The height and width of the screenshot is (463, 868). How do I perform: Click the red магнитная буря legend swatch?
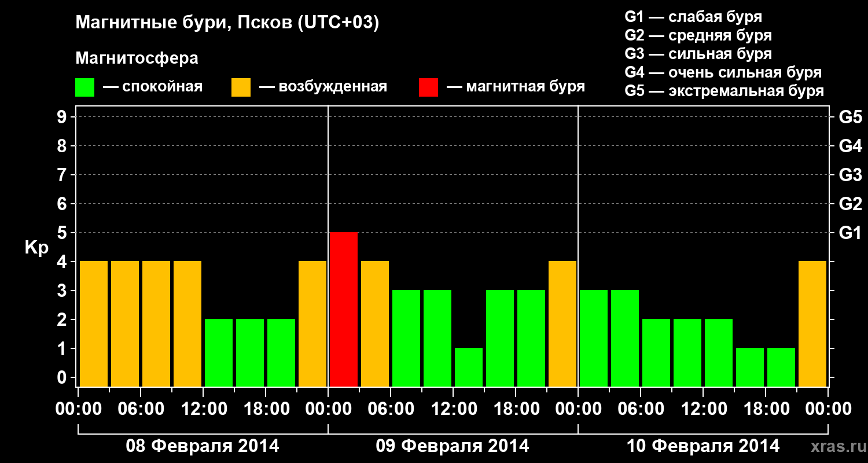tap(428, 87)
